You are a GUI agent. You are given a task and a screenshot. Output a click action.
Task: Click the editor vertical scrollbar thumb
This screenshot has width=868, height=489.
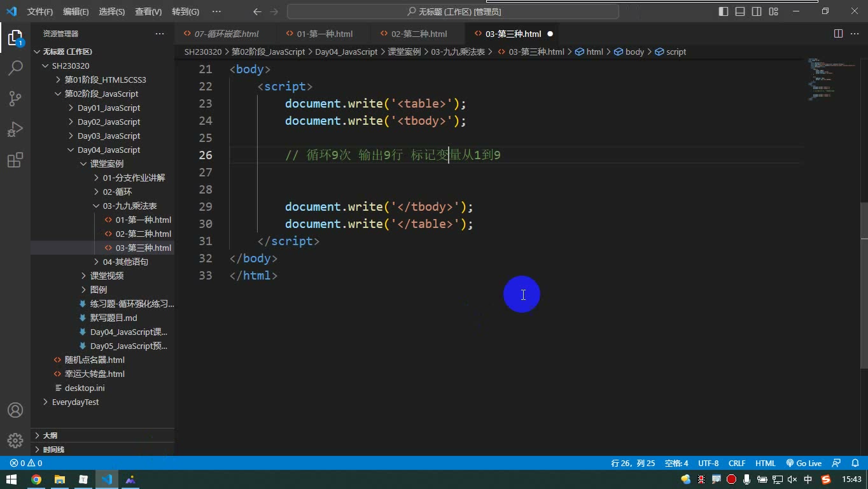864,285
